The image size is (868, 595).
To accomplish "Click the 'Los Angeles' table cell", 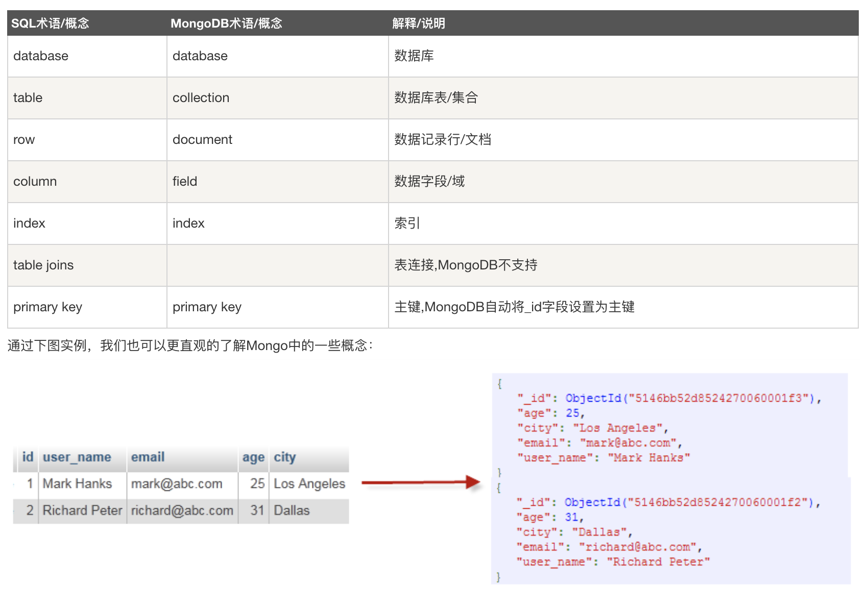I will point(309,484).
